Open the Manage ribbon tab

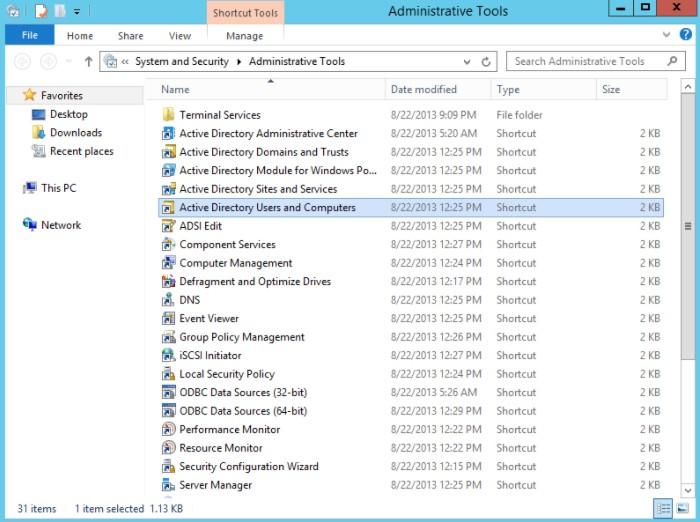click(x=245, y=36)
